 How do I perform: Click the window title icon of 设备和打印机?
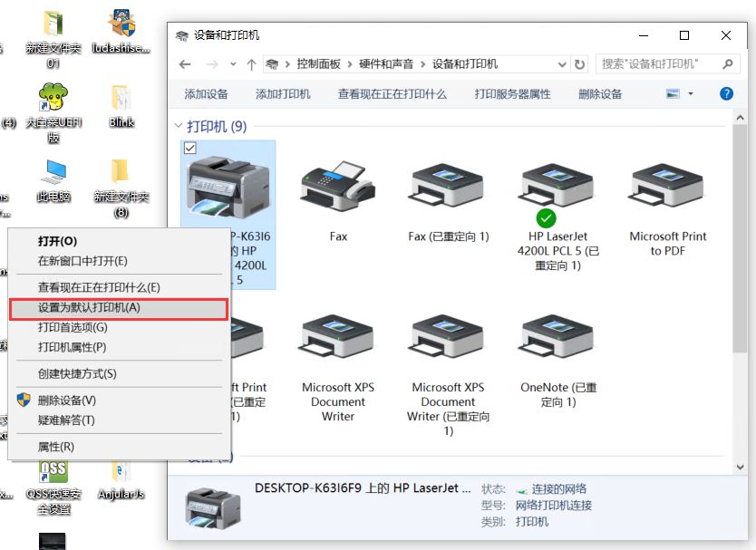click(x=182, y=35)
